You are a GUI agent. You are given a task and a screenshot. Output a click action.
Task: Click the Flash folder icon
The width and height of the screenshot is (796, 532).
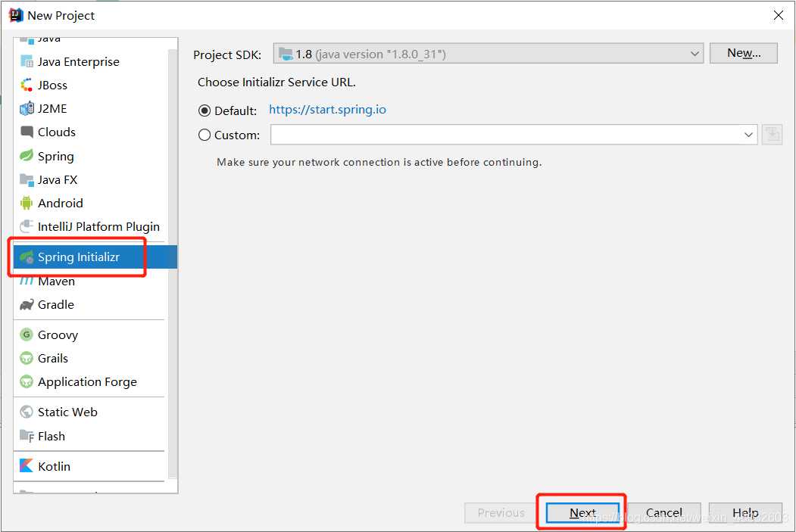click(x=27, y=436)
